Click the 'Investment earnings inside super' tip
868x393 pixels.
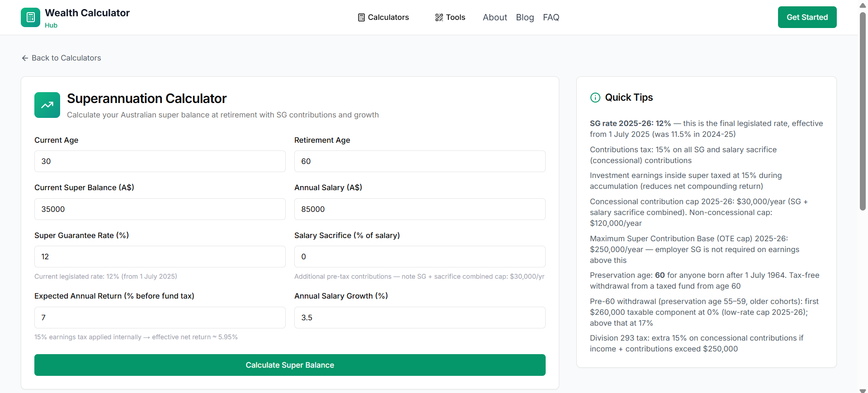pos(686,181)
